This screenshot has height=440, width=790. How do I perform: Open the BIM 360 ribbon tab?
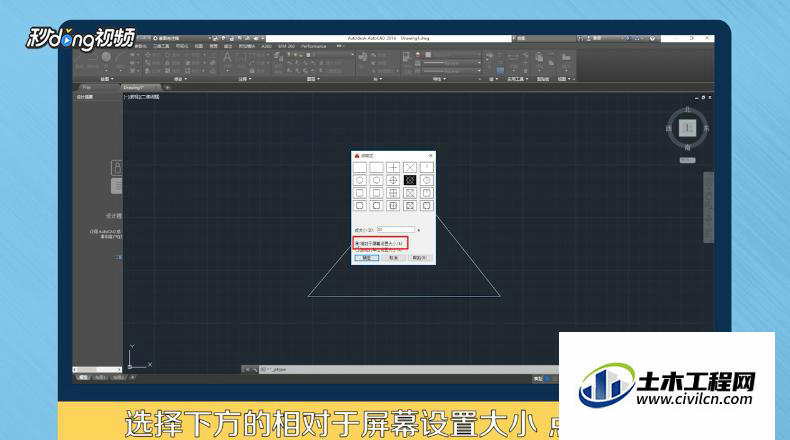(x=287, y=46)
